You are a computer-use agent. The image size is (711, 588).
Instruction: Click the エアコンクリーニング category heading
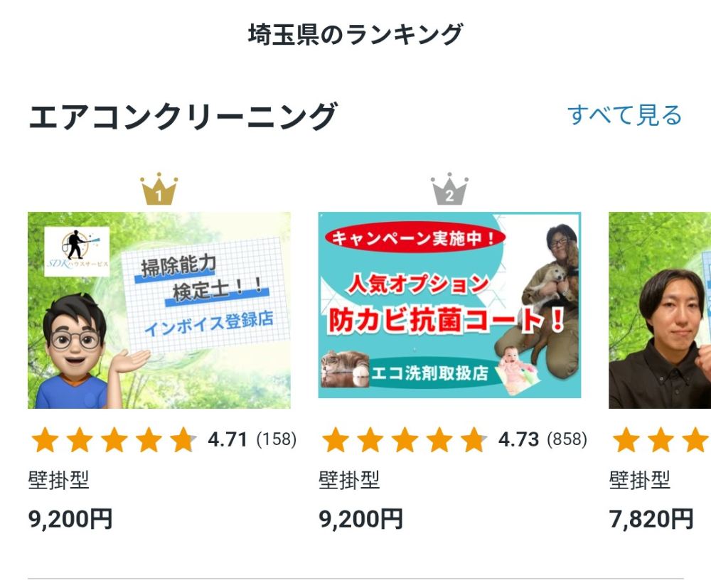coord(182,117)
